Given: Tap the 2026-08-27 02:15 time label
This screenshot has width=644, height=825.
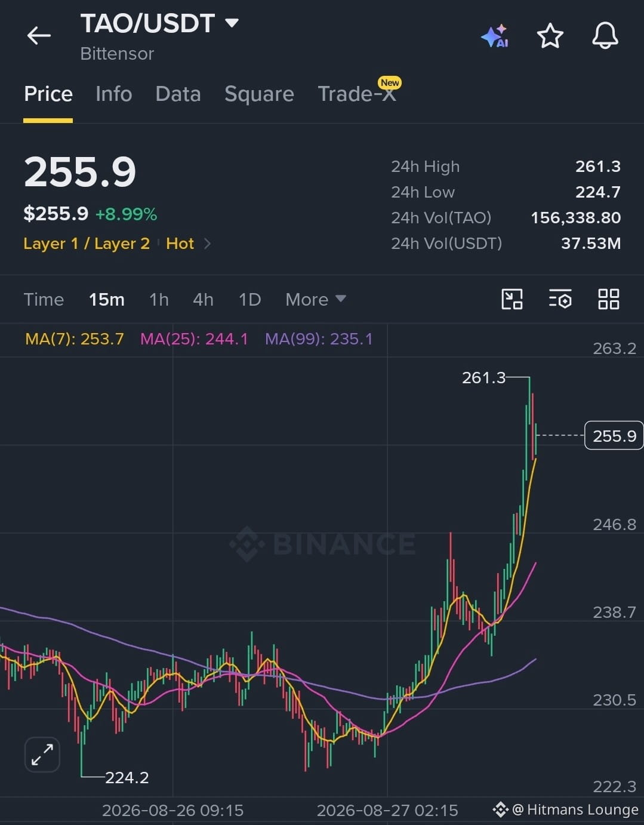Looking at the screenshot, I should click(387, 810).
